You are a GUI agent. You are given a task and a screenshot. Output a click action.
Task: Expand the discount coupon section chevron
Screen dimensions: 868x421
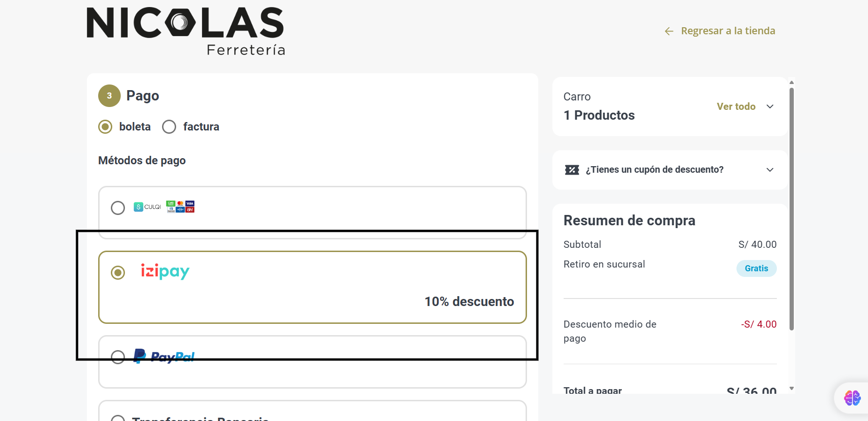coord(770,170)
